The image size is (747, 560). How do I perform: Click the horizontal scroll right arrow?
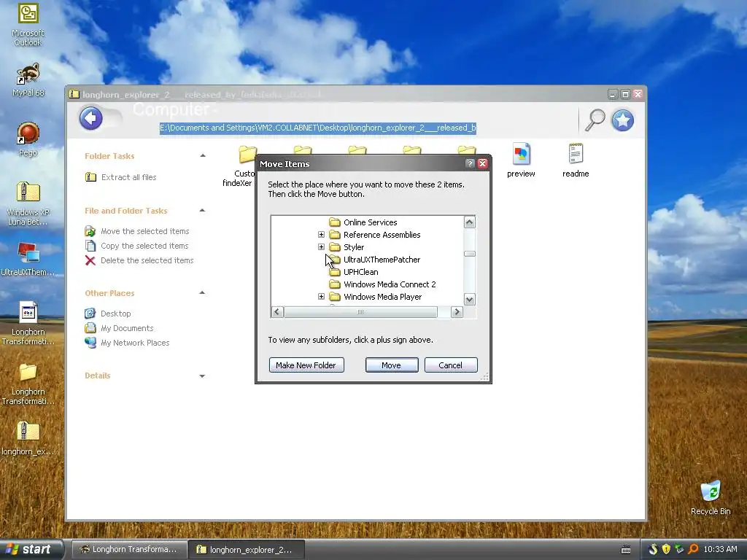(x=457, y=312)
